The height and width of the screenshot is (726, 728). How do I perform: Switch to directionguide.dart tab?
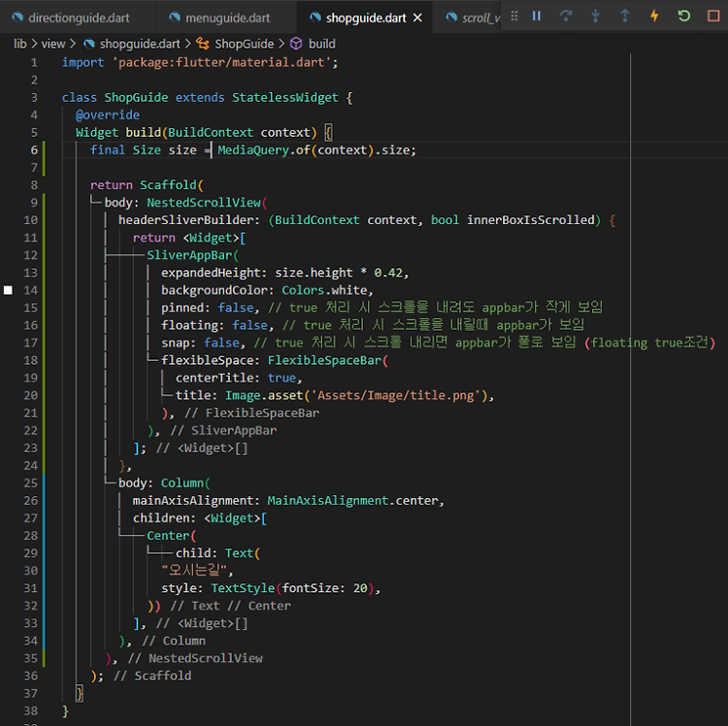point(79,17)
